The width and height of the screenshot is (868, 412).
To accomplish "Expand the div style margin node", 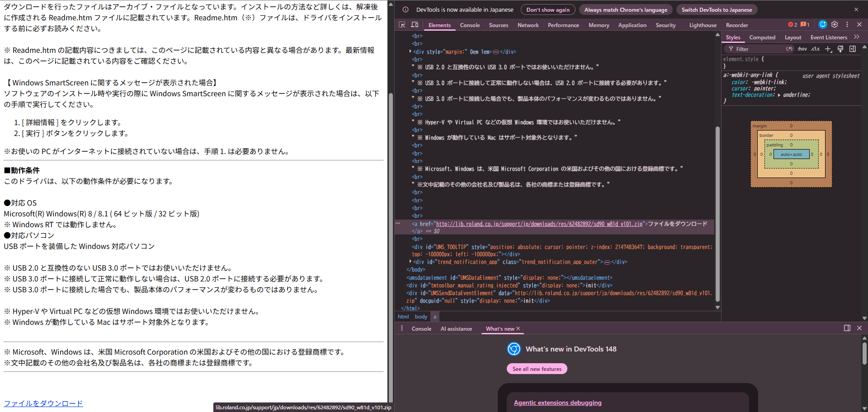I will coord(410,51).
